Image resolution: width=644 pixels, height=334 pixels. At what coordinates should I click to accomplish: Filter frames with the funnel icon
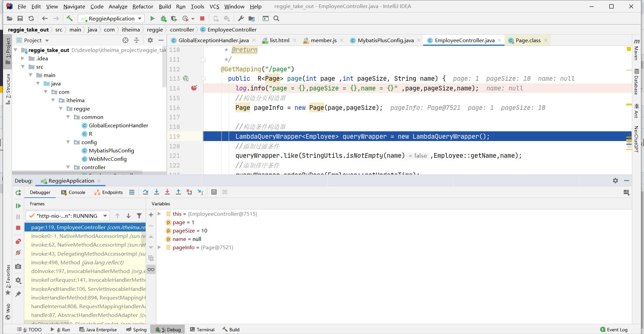tap(139, 216)
